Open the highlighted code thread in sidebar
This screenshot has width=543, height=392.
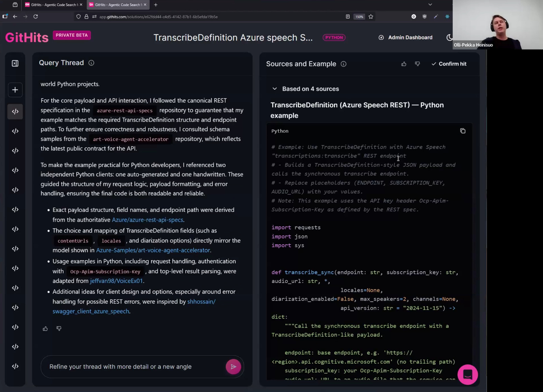pyautogui.click(x=15, y=112)
